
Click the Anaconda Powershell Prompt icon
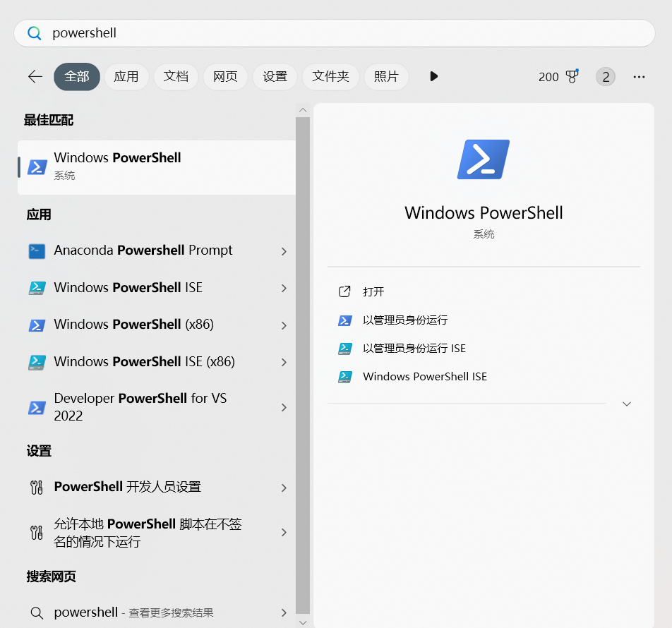[x=37, y=251]
